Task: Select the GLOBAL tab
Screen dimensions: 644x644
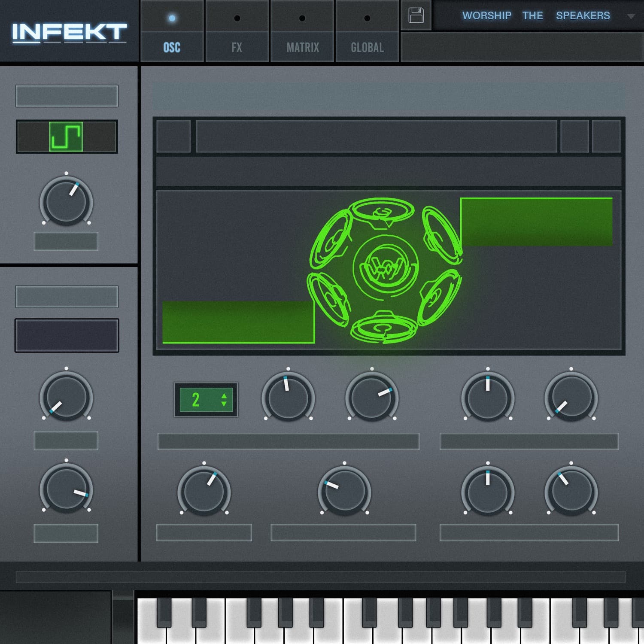Action: 367,47
